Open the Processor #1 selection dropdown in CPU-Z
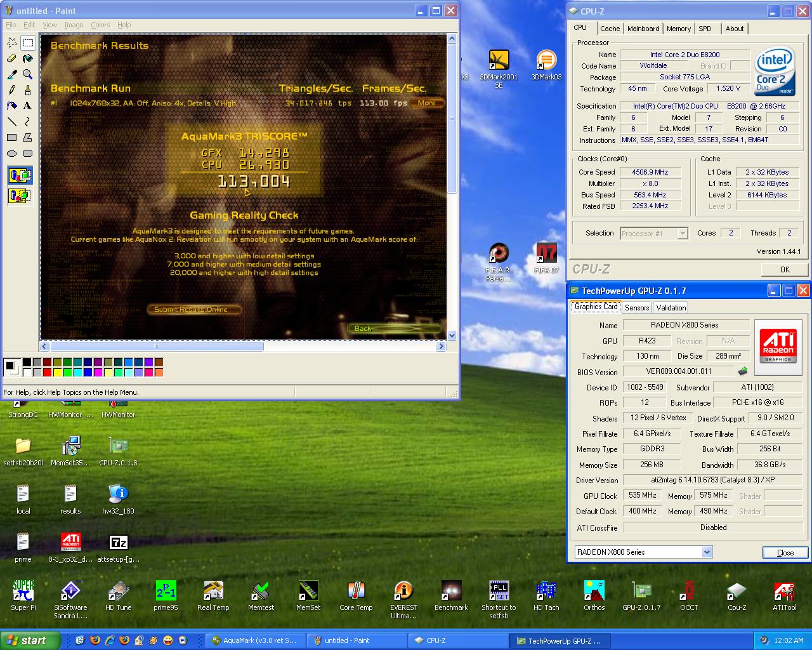 click(x=683, y=234)
